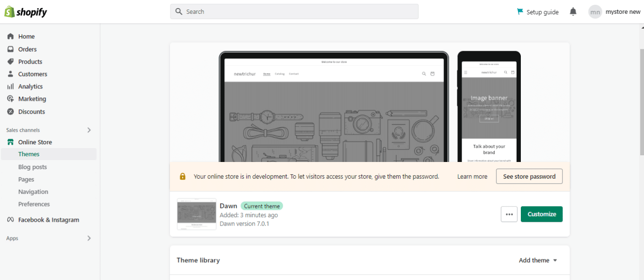The height and width of the screenshot is (280, 644).
Task: Expand the Sales channels chevron
Action: pyautogui.click(x=89, y=129)
